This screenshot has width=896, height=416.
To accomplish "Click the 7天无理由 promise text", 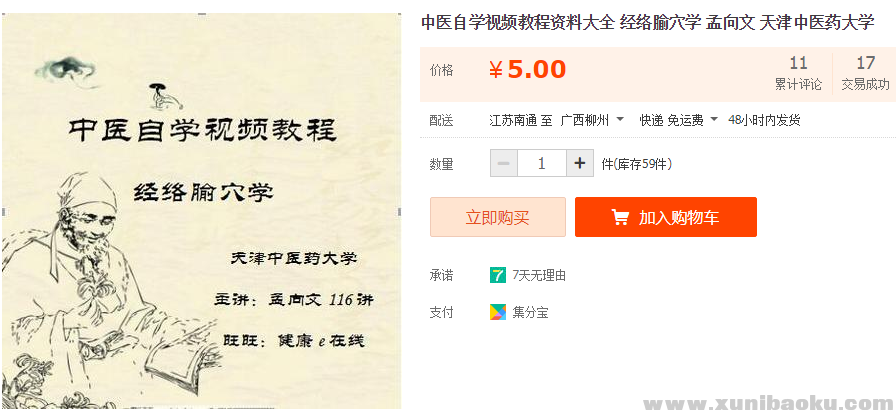I will [x=539, y=275].
